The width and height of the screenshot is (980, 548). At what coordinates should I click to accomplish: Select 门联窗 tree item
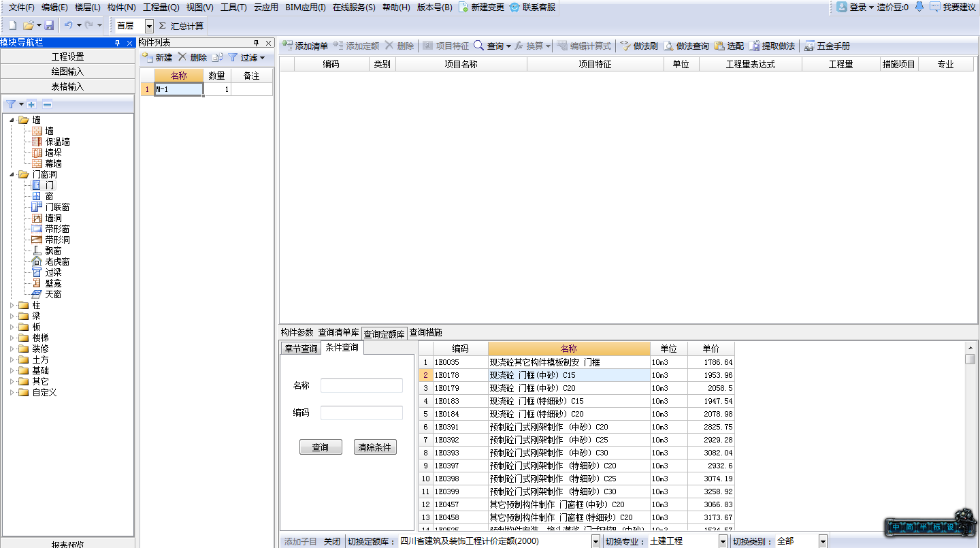(57, 207)
